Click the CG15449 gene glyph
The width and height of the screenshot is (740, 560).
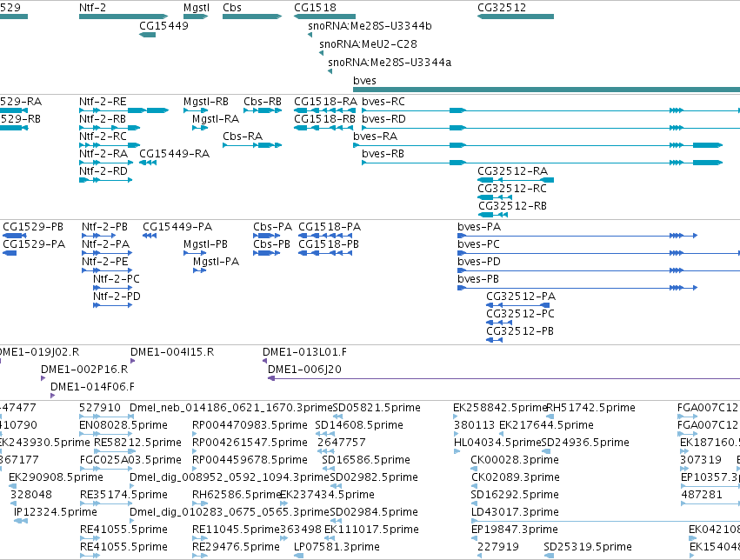tap(147, 35)
